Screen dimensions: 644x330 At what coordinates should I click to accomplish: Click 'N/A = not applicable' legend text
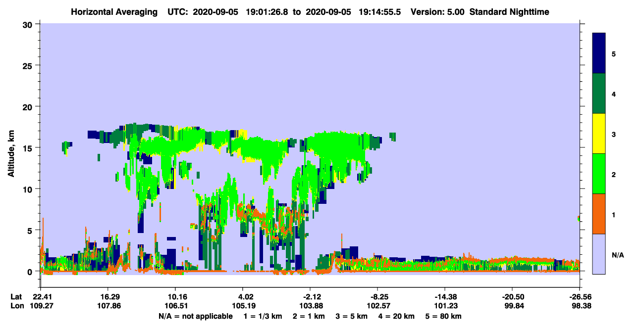(196, 316)
